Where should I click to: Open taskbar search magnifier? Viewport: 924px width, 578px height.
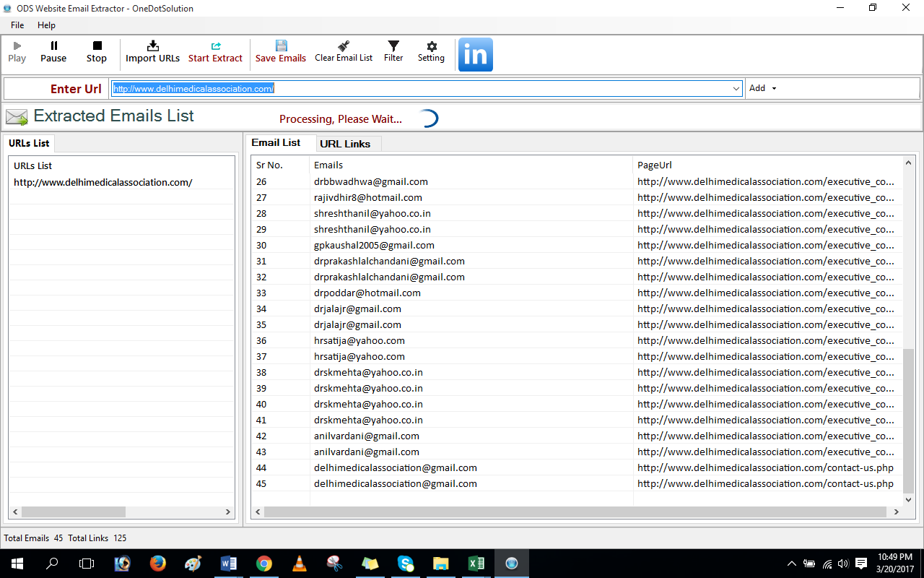click(x=52, y=564)
